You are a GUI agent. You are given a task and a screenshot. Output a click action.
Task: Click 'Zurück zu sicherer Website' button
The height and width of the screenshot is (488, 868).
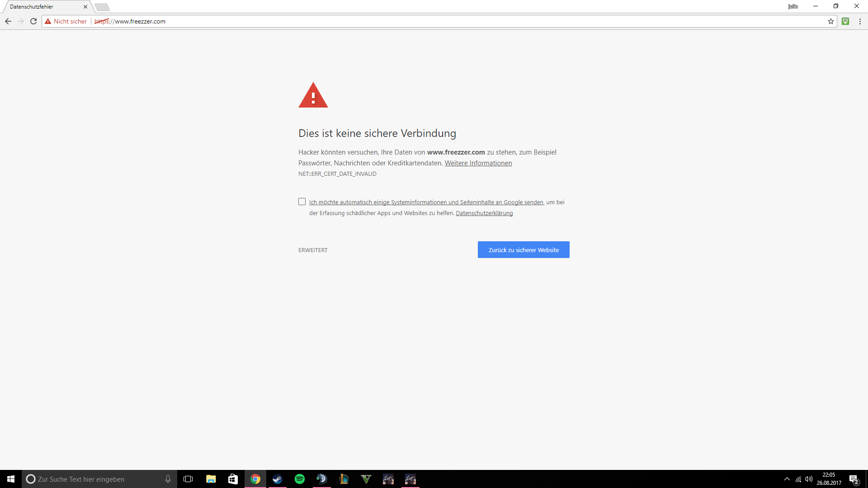click(524, 250)
